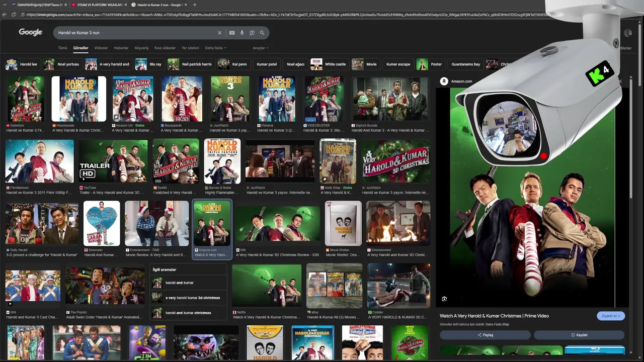Click the Ziyaret et button

click(611, 316)
